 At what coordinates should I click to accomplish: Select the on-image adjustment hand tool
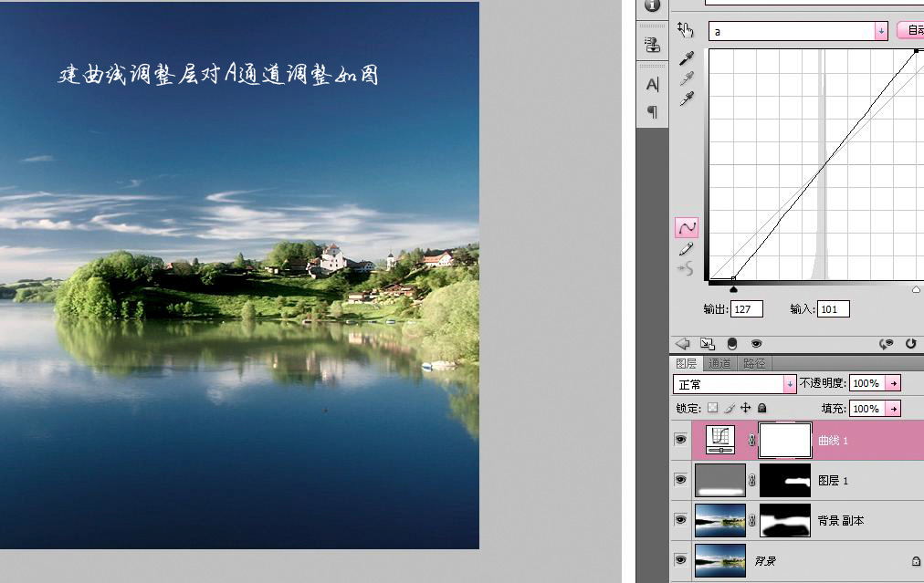[x=686, y=30]
